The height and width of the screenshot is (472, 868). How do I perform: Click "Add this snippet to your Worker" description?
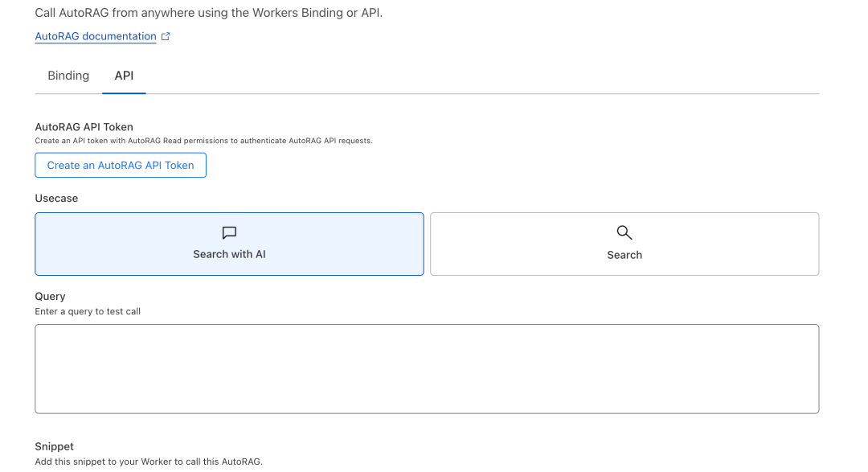tap(149, 462)
